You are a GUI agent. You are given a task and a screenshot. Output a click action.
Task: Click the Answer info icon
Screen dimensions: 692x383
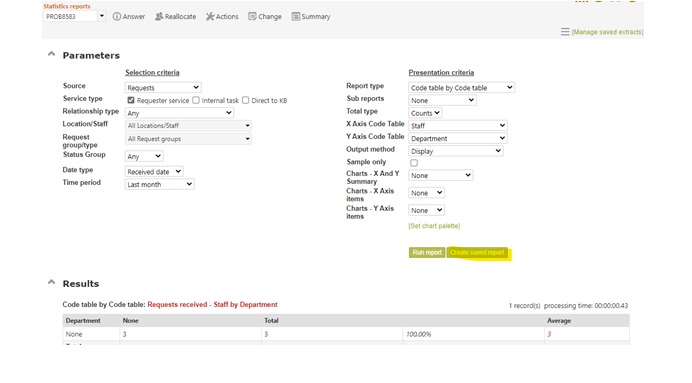(117, 16)
